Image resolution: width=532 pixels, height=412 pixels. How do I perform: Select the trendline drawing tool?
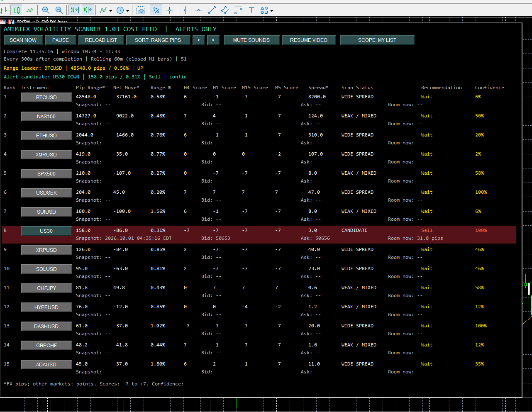click(212, 10)
